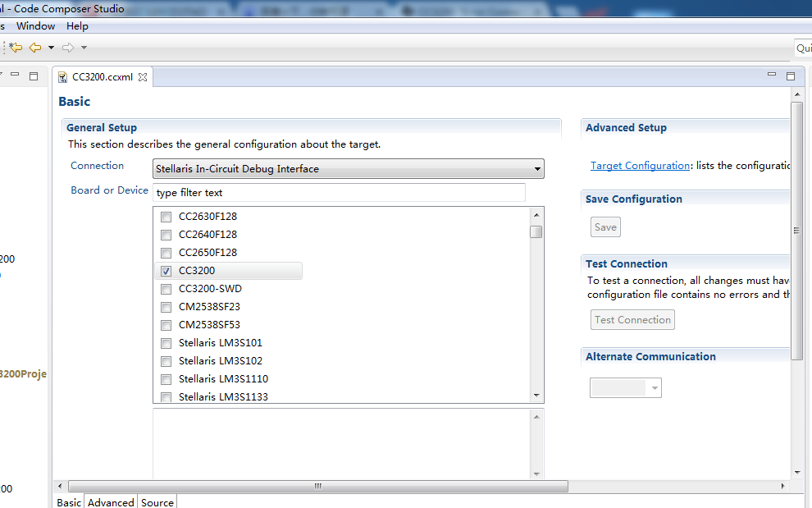Check the CC2640F128 device box
The image size is (812, 508).
[166, 235]
